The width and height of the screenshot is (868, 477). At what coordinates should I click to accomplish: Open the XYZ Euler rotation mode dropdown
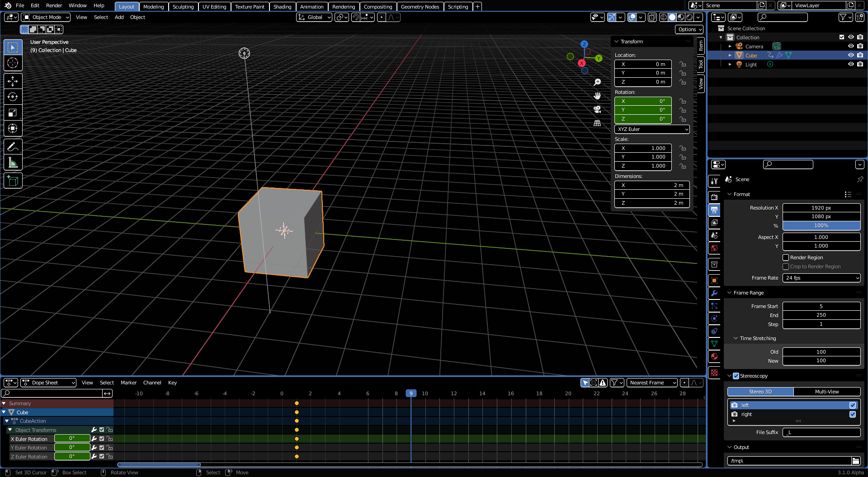click(x=652, y=129)
